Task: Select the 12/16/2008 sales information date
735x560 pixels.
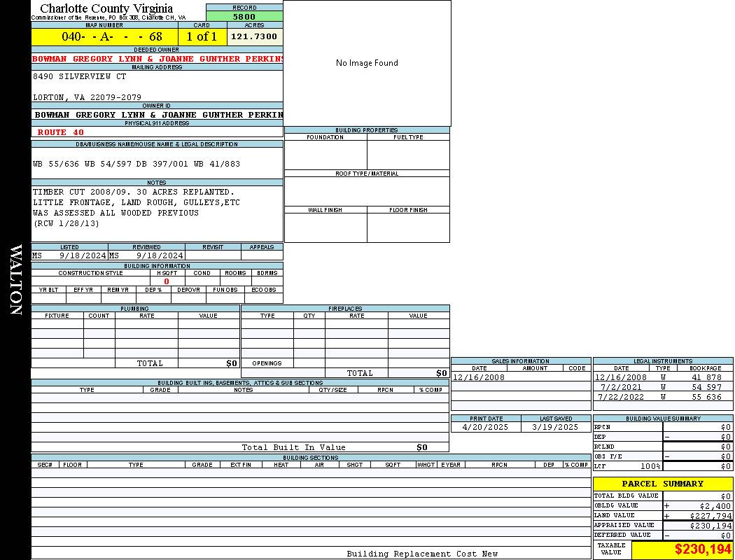Action: pos(479,377)
